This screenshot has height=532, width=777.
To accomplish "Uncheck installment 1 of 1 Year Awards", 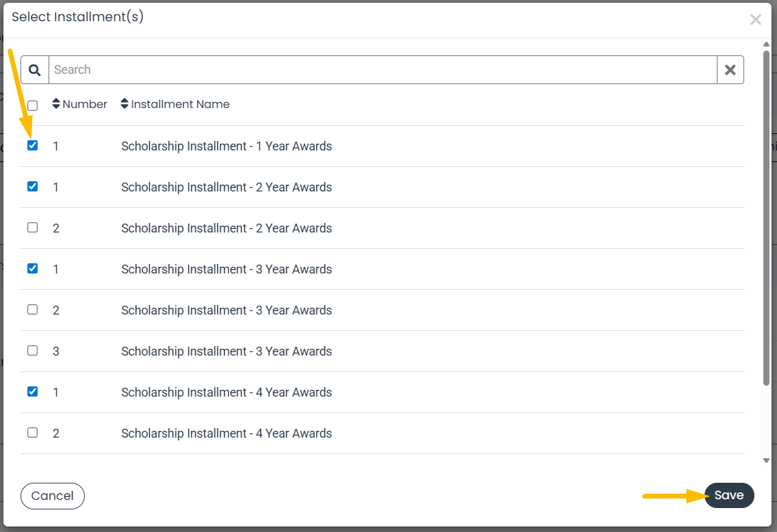I will [x=33, y=146].
